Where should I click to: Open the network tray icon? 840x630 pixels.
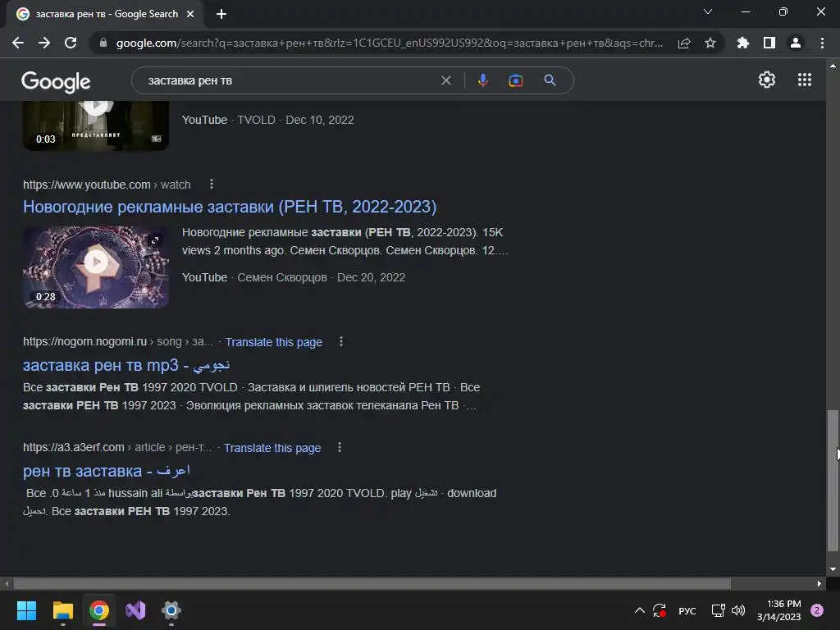point(718,610)
